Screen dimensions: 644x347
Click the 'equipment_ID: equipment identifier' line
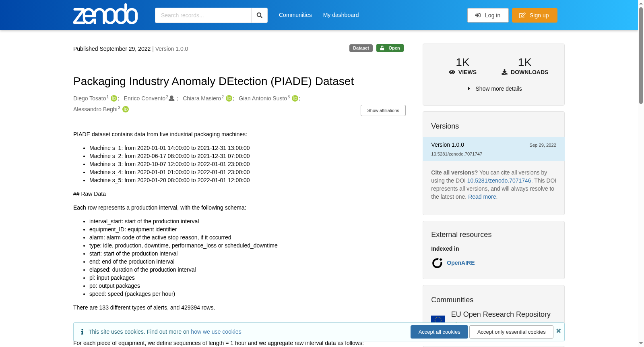tap(133, 229)
